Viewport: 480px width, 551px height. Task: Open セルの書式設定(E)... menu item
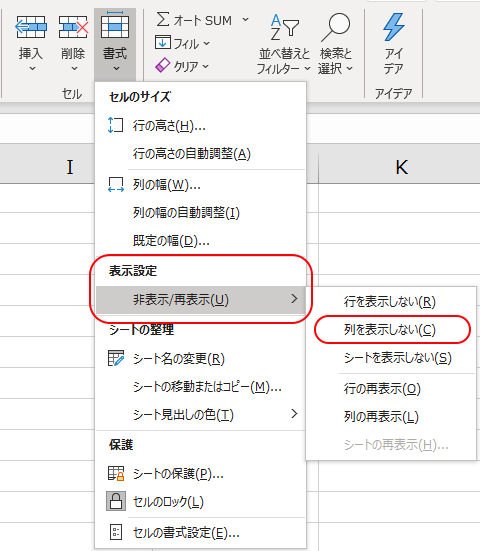click(x=201, y=533)
